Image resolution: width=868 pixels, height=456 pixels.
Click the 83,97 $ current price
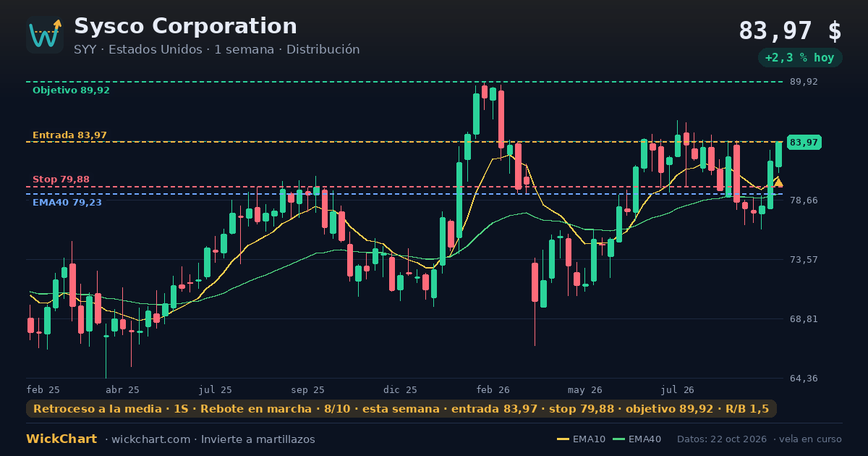pos(790,31)
